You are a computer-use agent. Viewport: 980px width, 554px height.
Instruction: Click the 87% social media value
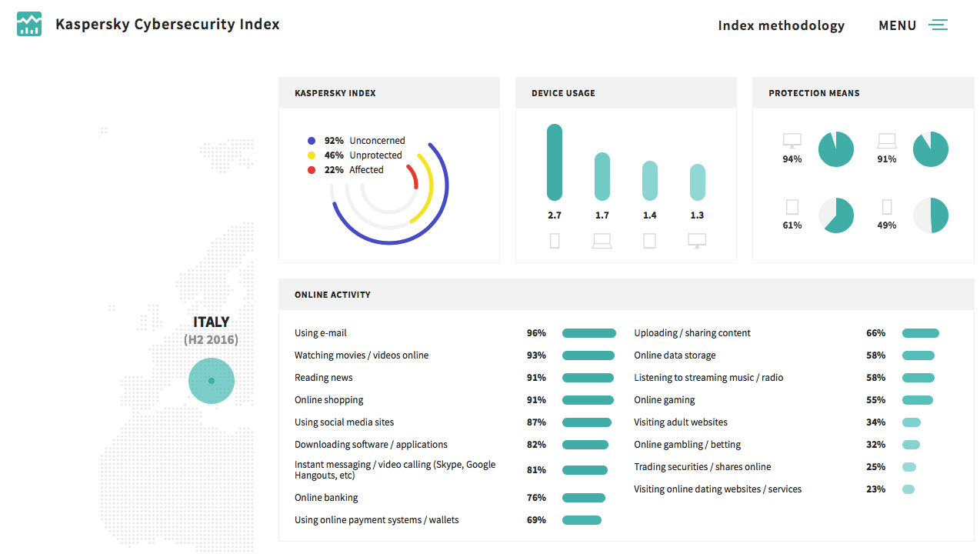pos(536,422)
